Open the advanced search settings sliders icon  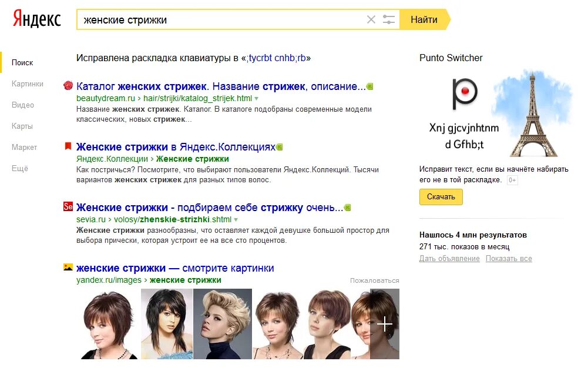388,19
